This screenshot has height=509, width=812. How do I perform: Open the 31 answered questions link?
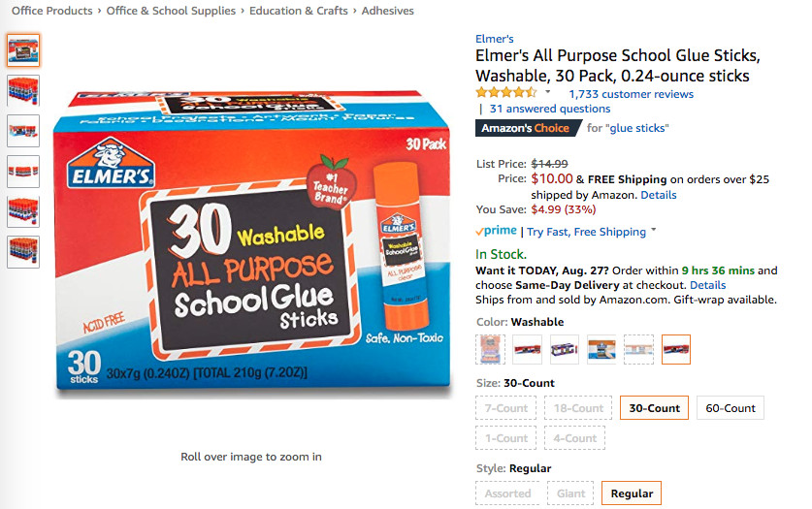pyautogui.click(x=550, y=109)
